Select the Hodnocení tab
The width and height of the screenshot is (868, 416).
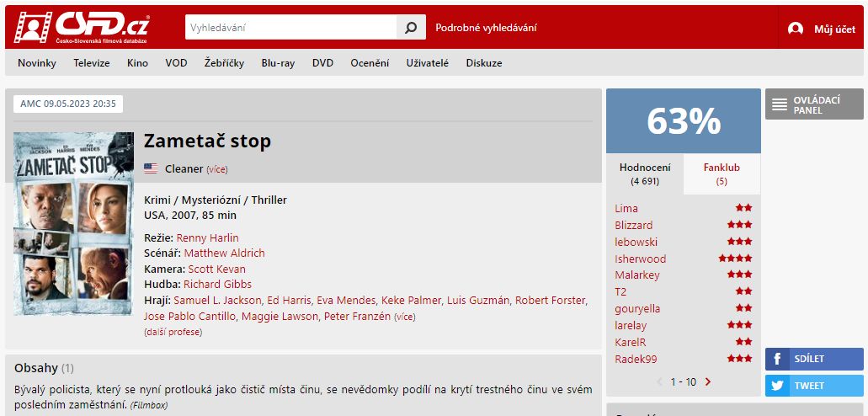click(x=645, y=174)
